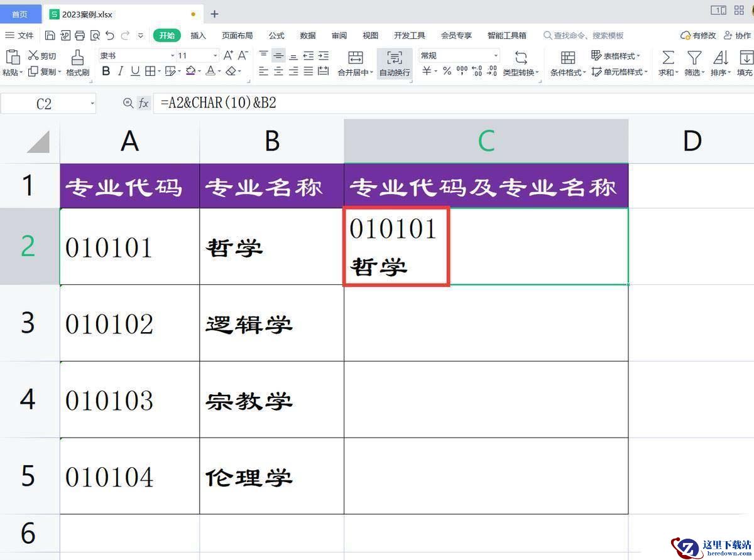Image resolution: width=754 pixels, height=560 pixels.
Task: Open the font color A swatch
Action: [x=210, y=72]
